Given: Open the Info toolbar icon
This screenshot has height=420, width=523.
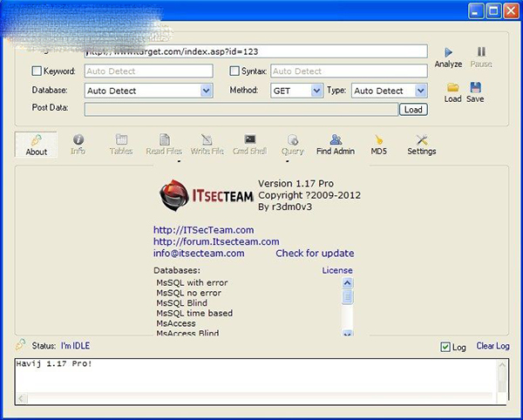Looking at the screenshot, I should coord(78,139).
